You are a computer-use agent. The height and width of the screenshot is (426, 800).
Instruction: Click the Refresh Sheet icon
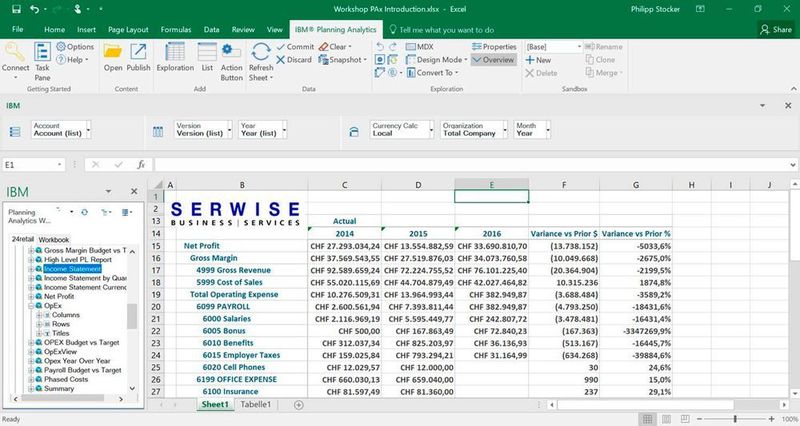click(x=261, y=52)
